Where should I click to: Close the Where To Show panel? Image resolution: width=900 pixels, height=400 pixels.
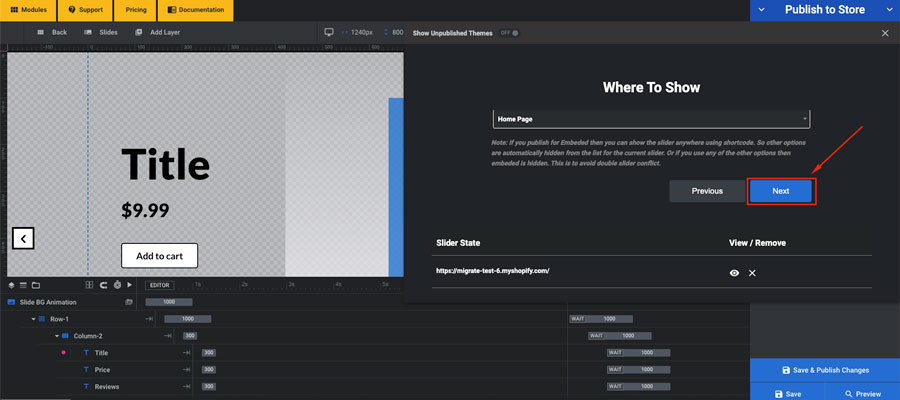point(885,33)
